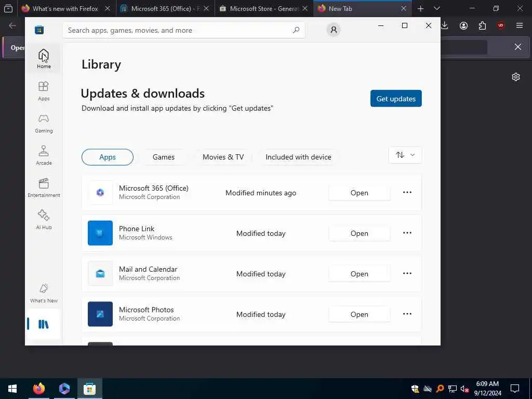Click Phone Link app name text

tap(137, 229)
